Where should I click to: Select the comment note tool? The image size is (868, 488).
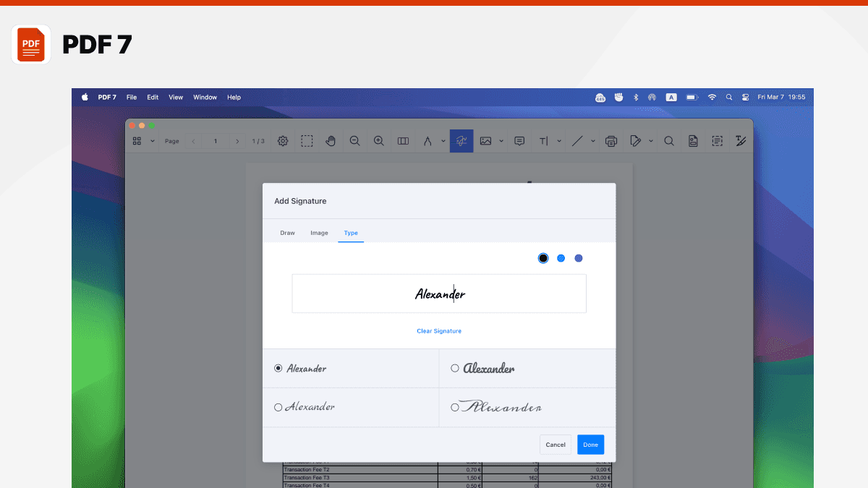coord(519,141)
